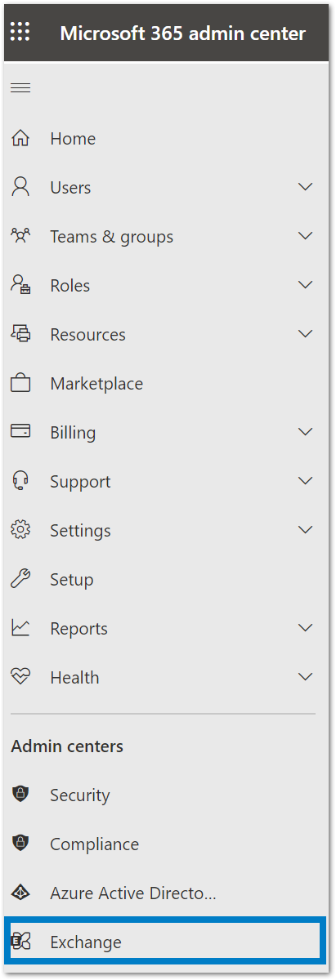
Task: Click the Marketplace shopping bag icon
Action: [x=20, y=383]
